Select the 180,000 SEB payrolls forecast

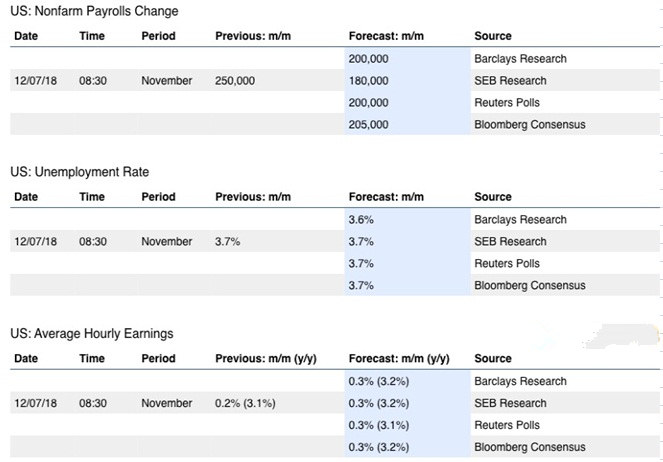click(370, 80)
